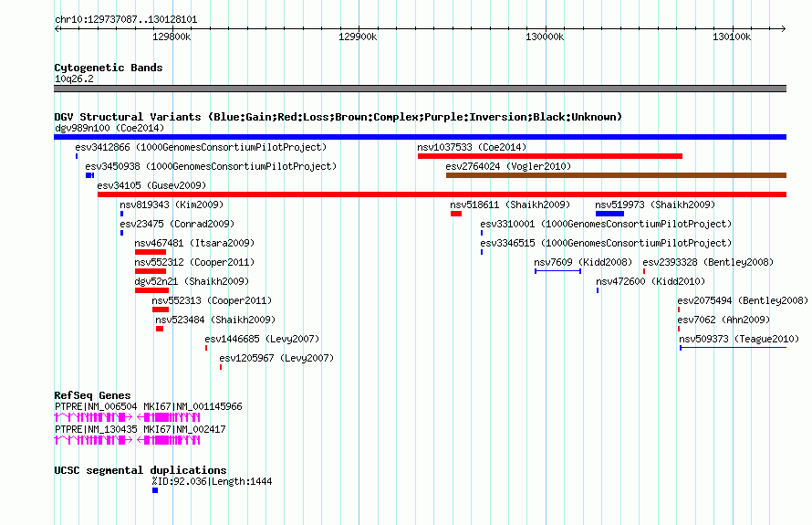
Task: Click nsv1037533 (Coe2014) label
Action: pyautogui.click(x=472, y=147)
